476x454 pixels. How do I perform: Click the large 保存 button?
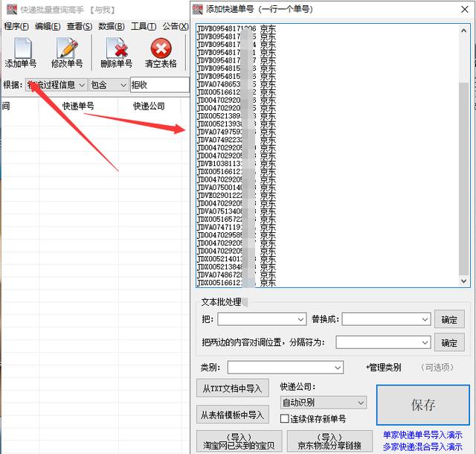[423, 405]
